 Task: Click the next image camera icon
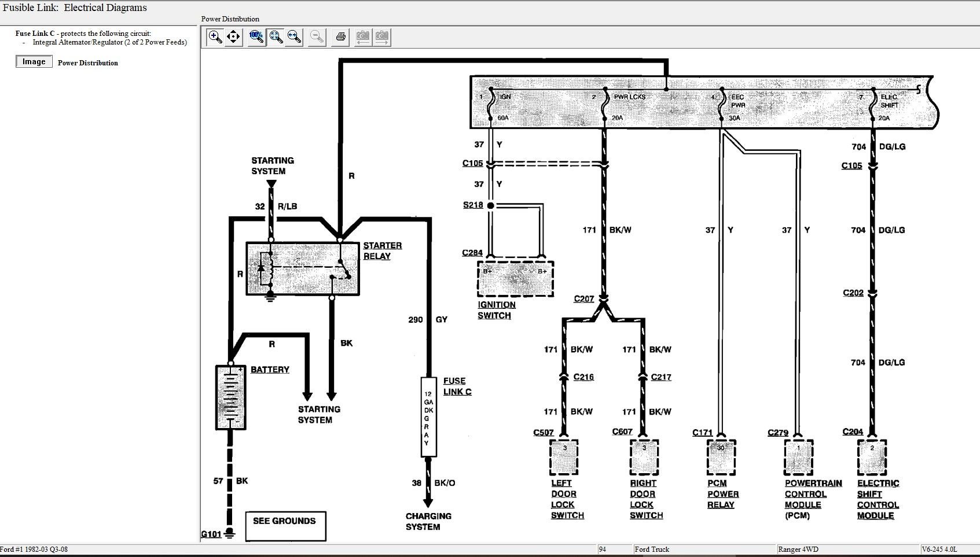pyautogui.click(x=381, y=37)
